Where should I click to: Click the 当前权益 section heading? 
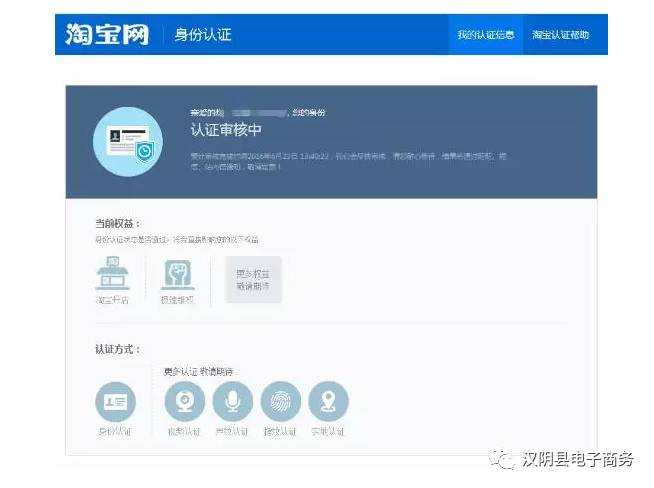pos(118,224)
